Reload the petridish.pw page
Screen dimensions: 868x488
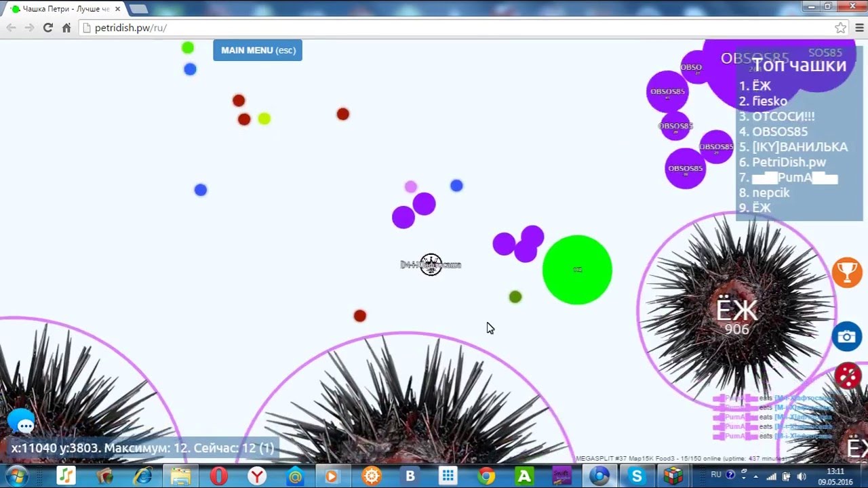pos(47,28)
